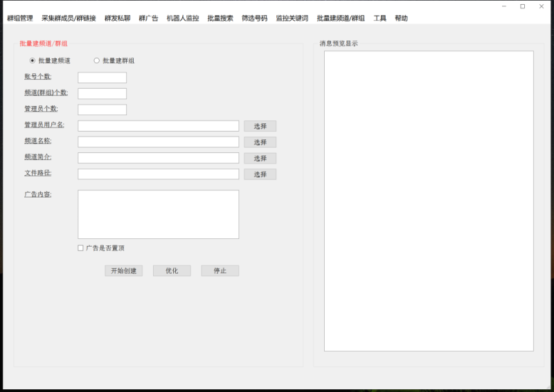The image size is (554, 392).
Task: Open the 监控关键词 menu
Action: [292, 19]
